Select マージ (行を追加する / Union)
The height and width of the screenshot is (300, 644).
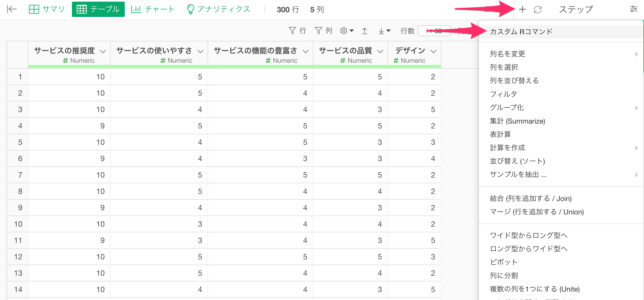[561, 212]
